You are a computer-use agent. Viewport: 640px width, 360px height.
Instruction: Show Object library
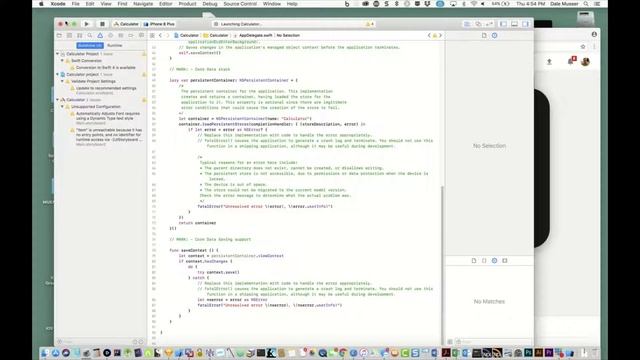494,260
